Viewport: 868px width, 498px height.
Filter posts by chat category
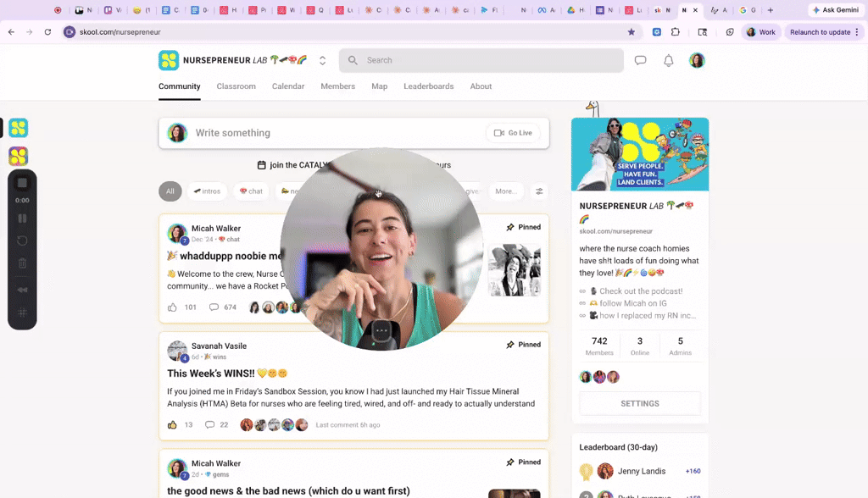coord(251,191)
